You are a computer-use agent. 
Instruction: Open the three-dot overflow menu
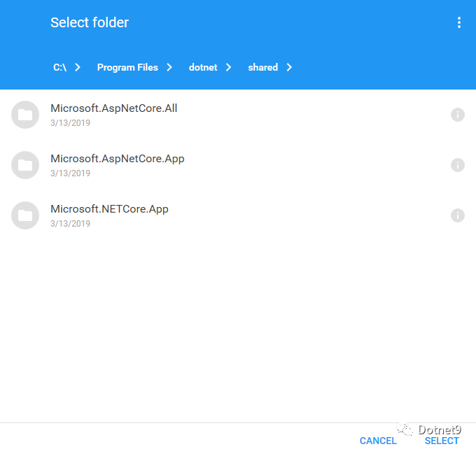pyautogui.click(x=459, y=22)
